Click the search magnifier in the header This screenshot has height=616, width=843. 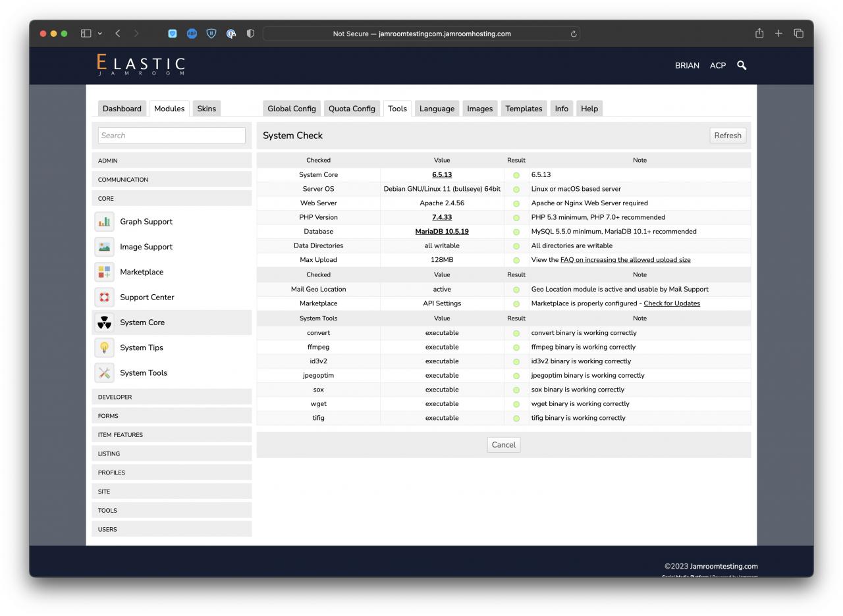pyautogui.click(x=742, y=65)
